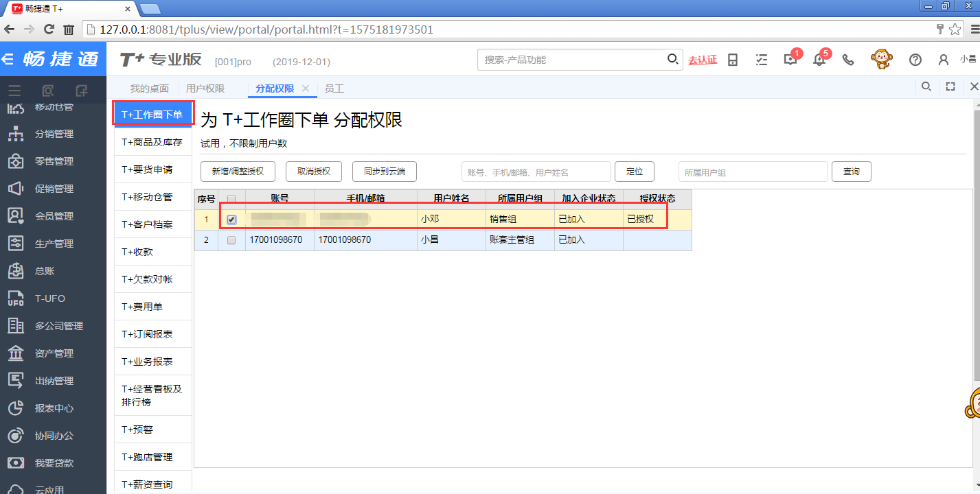This screenshot has height=494, width=980.
Task: Switch to the 用户权限 tab
Action: pos(205,89)
